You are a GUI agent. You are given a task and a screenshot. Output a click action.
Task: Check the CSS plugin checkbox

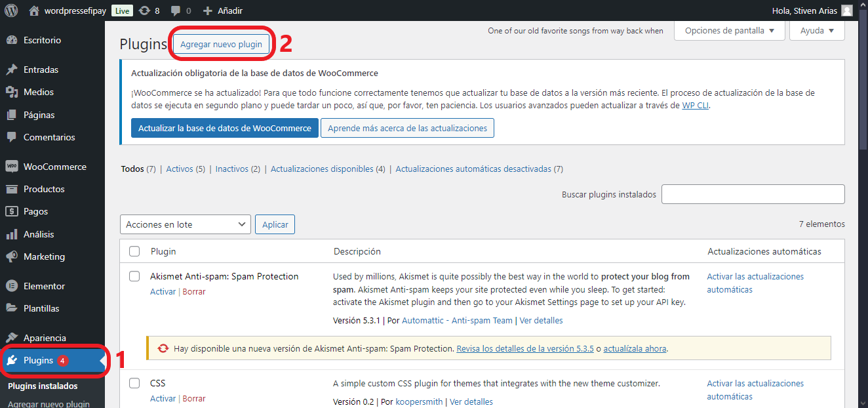[x=134, y=383]
